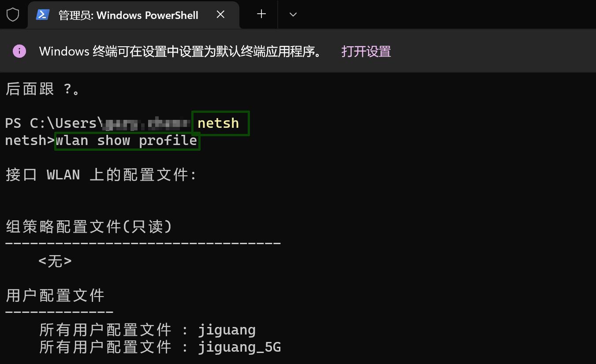Viewport: 596px width, 364px height.
Task: Click the purple info icon in the notification banner
Action: click(x=19, y=51)
